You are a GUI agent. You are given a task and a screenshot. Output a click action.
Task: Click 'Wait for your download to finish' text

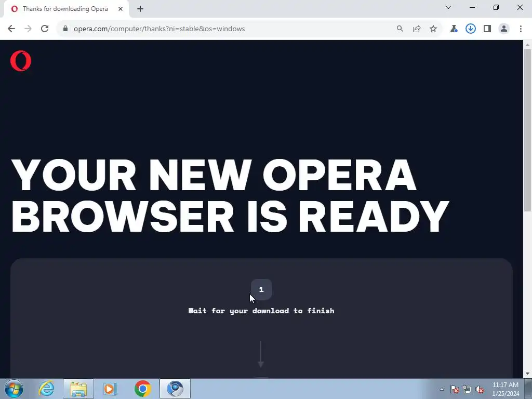[x=261, y=311]
